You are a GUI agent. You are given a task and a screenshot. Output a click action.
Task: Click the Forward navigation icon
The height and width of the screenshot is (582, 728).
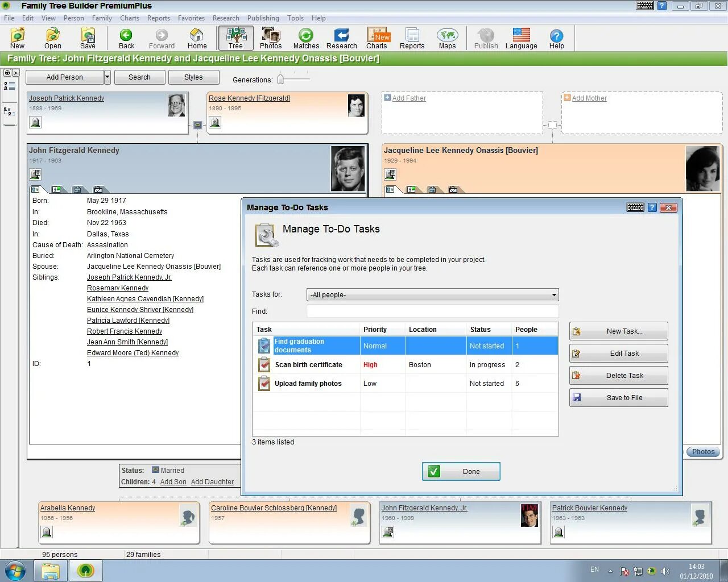(x=162, y=38)
